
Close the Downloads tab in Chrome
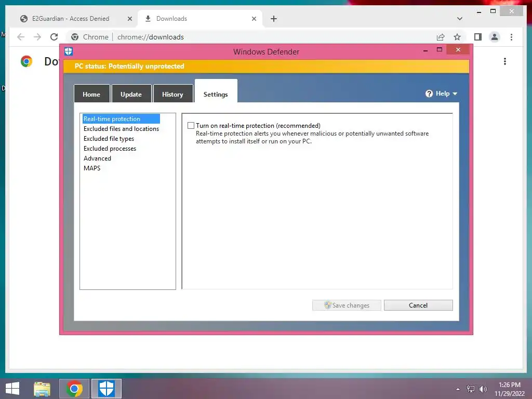coord(254,19)
